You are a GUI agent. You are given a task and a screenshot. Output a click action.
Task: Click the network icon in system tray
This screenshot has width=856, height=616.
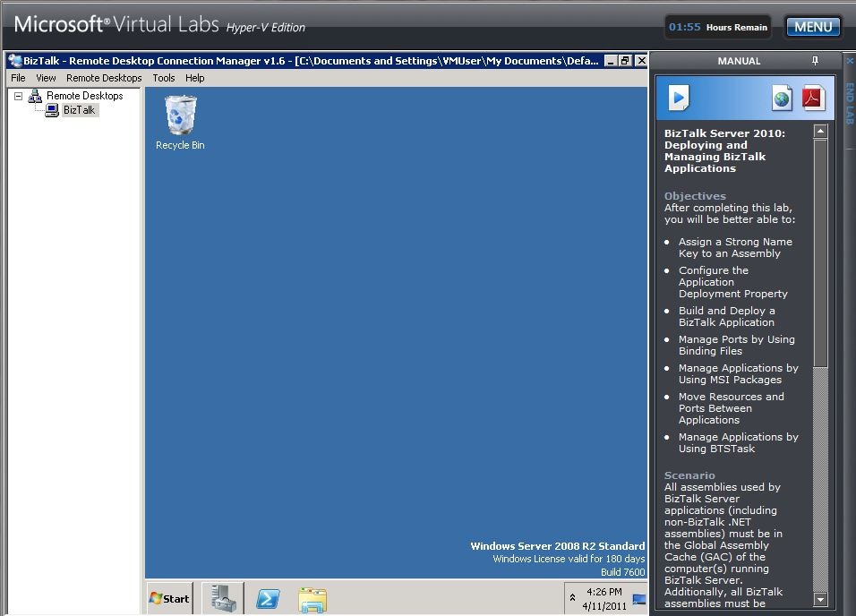638,598
